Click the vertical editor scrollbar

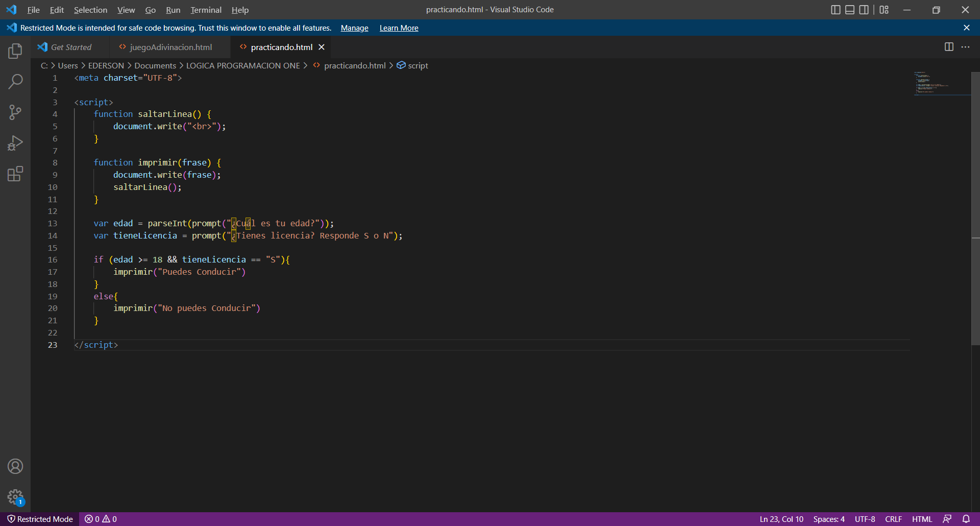coord(975,208)
